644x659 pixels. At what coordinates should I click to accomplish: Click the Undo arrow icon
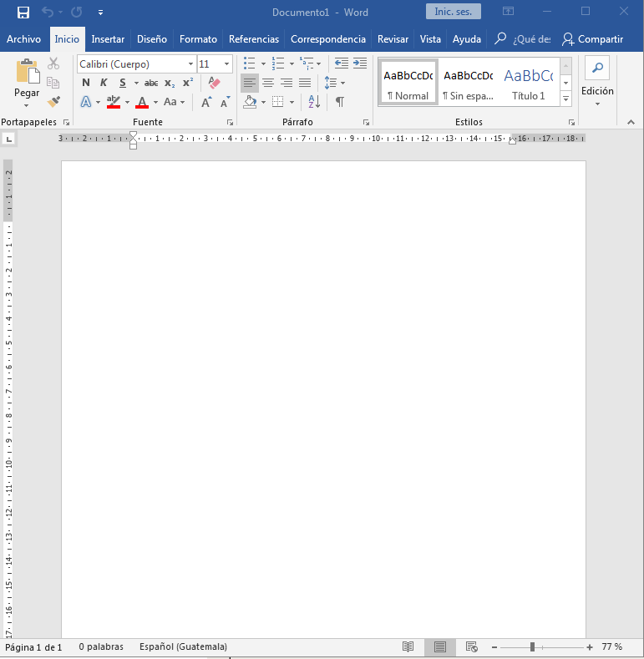48,13
